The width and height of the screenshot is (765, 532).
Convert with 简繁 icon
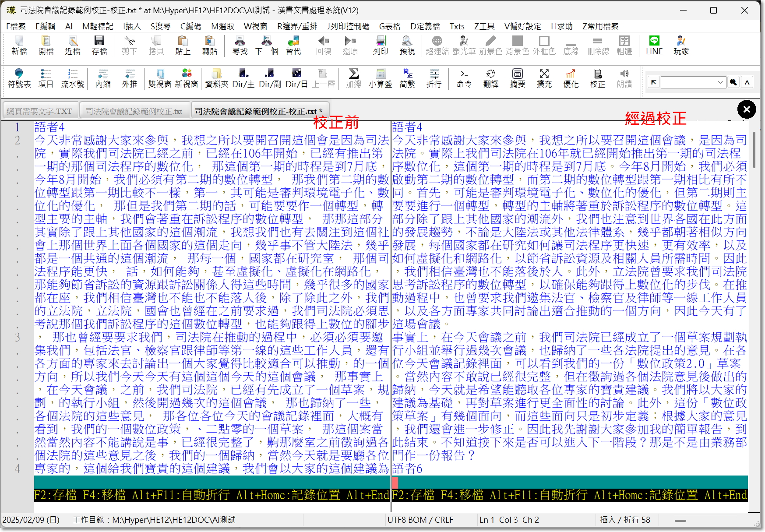(x=407, y=78)
